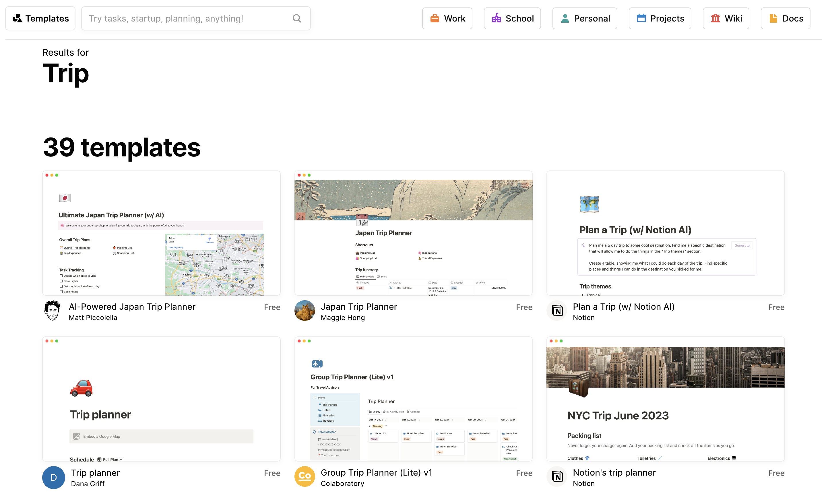Open the Work category tab
Image resolution: width=830 pixels, height=504 pixels.
(447, 19)
